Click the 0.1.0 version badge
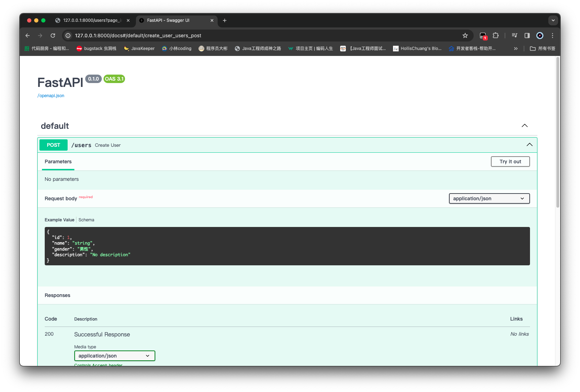580x392 pixels. [93, 79]
